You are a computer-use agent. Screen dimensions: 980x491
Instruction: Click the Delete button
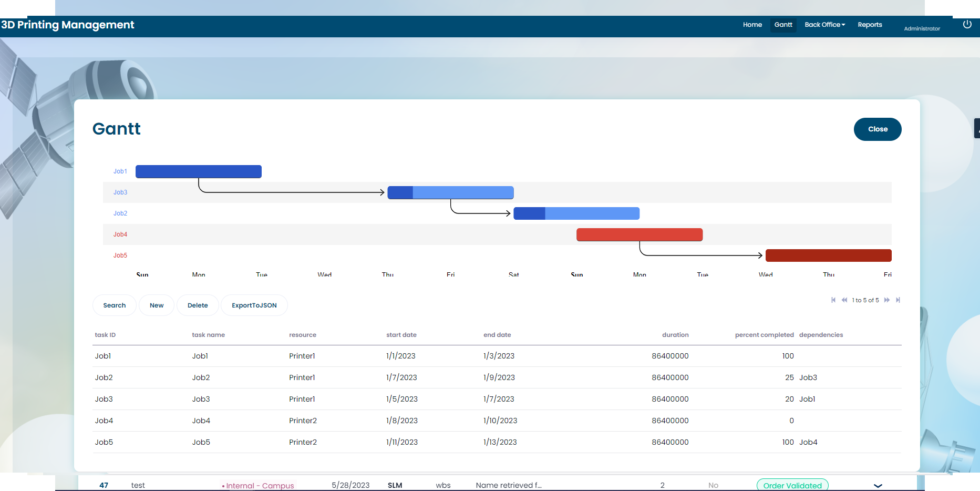[198, 305]
